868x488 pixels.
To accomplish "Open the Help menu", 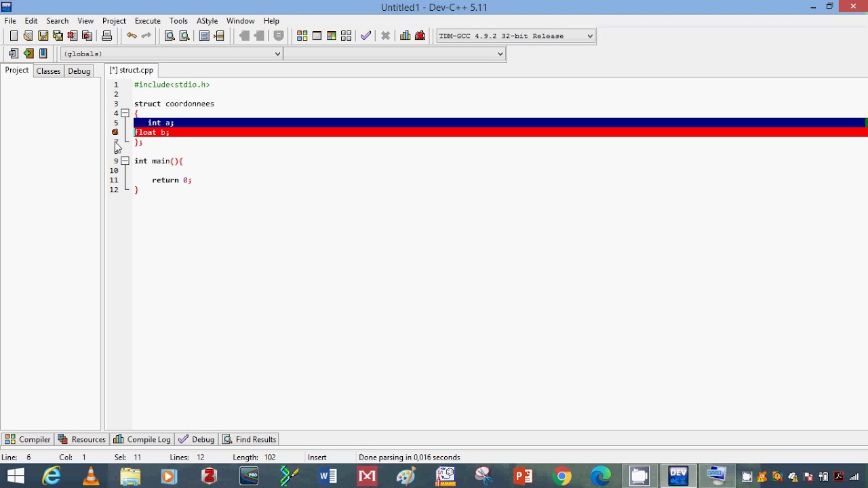I will coord(271,21).
